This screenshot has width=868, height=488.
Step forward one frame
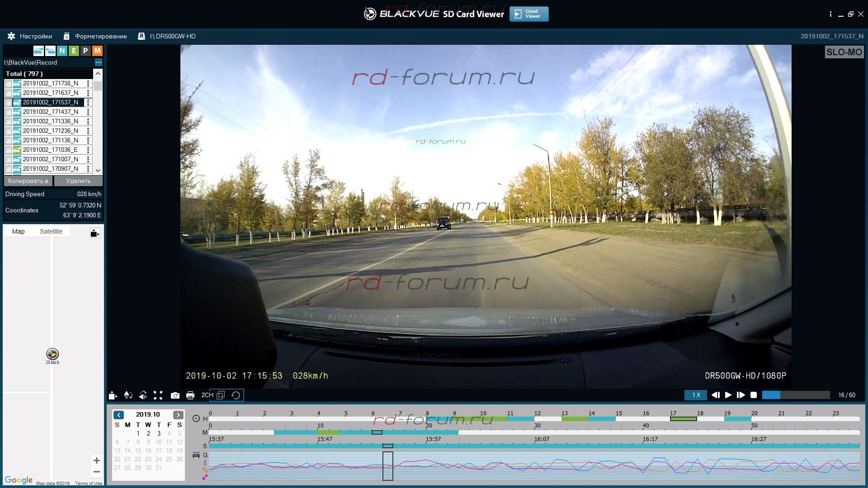pyautogui.click(x=741, y=395)
